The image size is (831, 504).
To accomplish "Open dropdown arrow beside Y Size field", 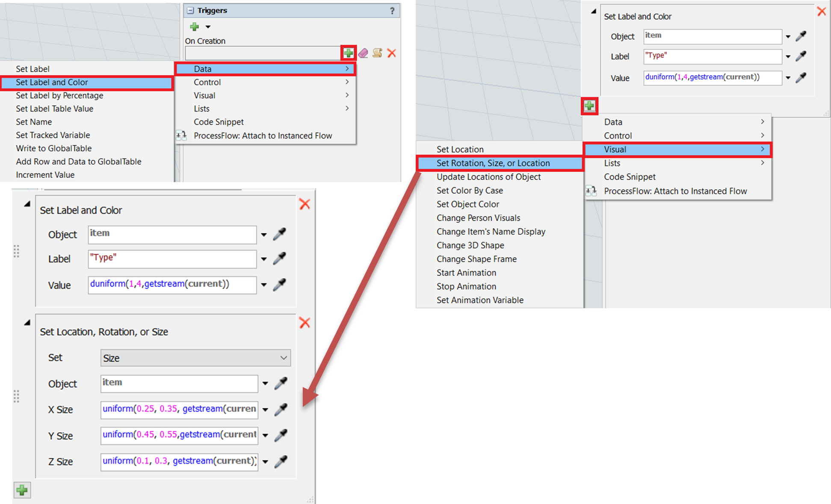I will [265, 436].
